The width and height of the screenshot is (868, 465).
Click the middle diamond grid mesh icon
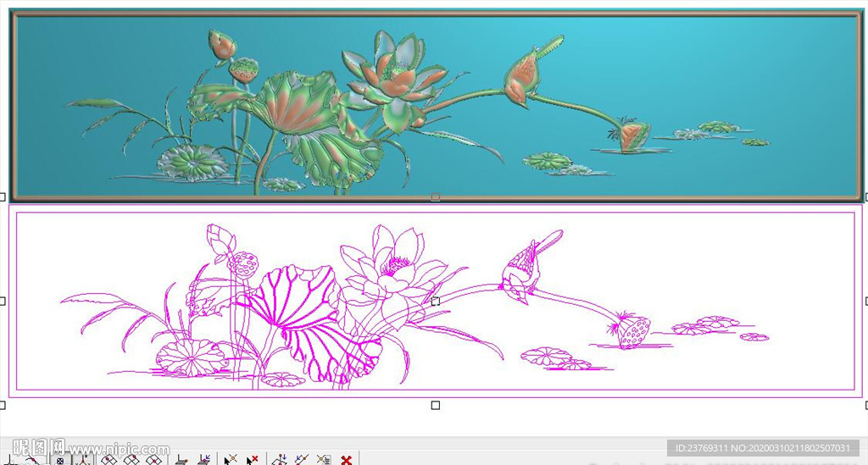click(x=131, y=460)
